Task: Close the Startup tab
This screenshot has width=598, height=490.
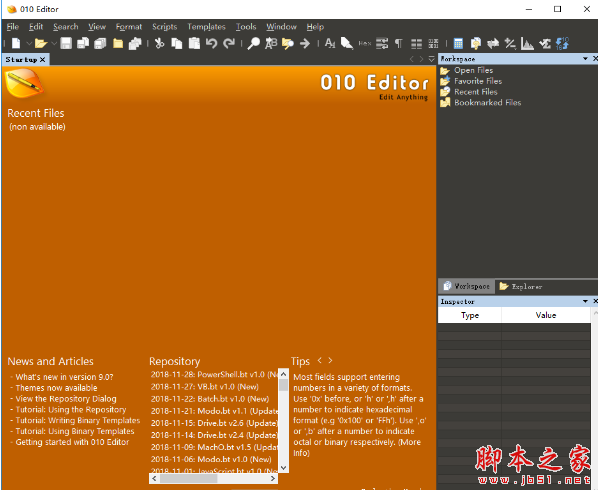Action: pyautogui.click(x=42, y=59)
